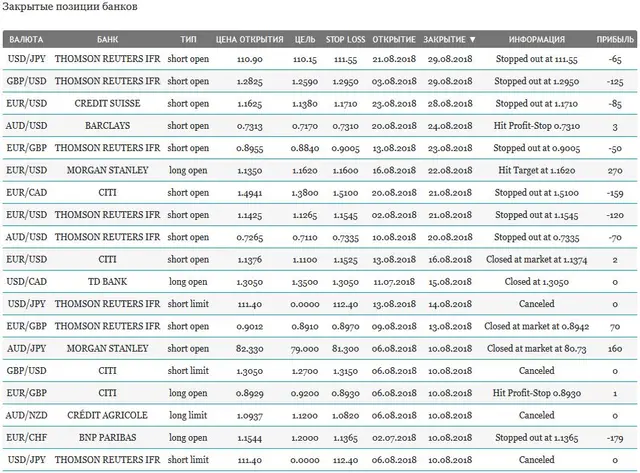Click 'Stopped out at 0.7335' info
This screenshot has height=473, width=640.
tap(536, 237)
